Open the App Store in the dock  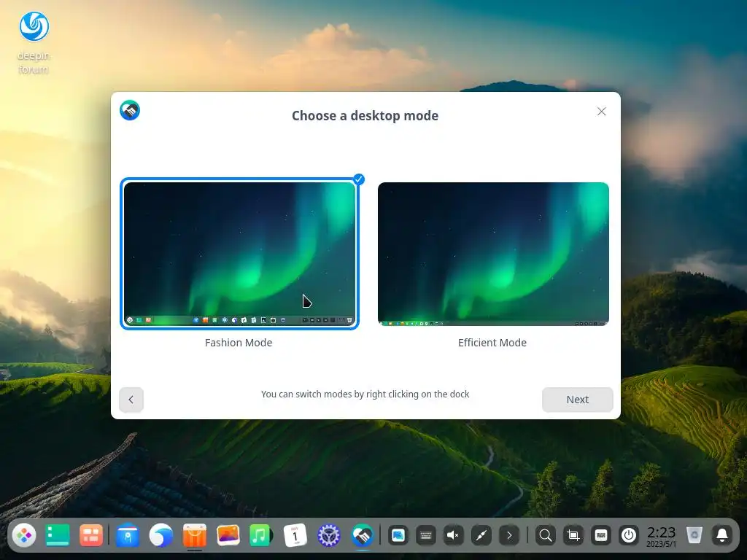pyautogui.click(x=194, y=535)
